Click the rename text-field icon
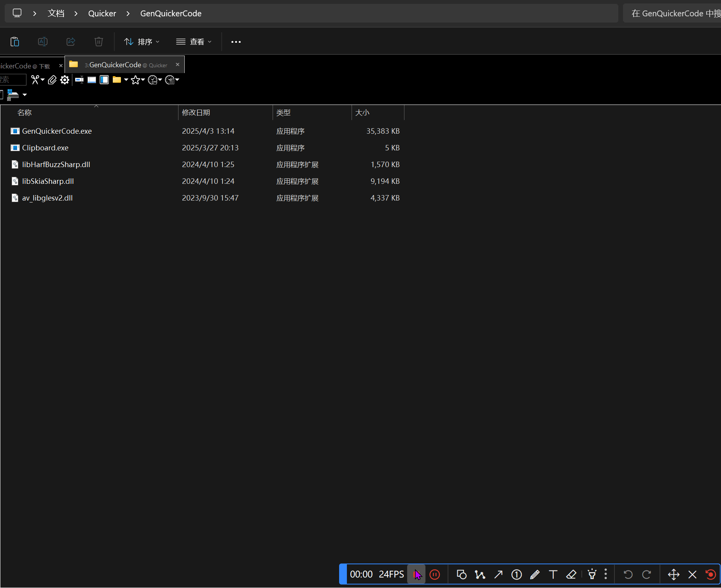Screen dimensions: 721x588 79,80
